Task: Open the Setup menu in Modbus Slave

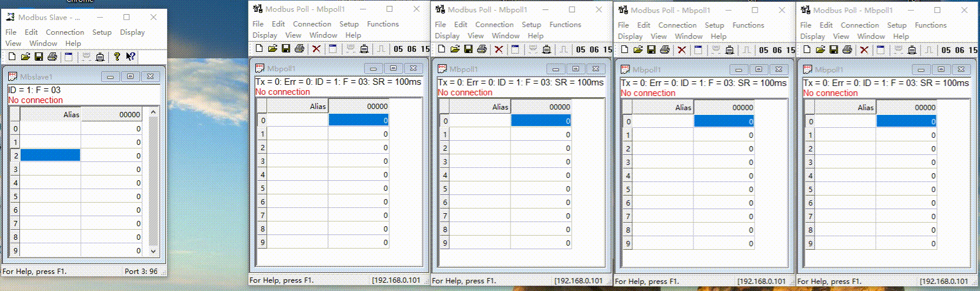Action: [102, 32]
